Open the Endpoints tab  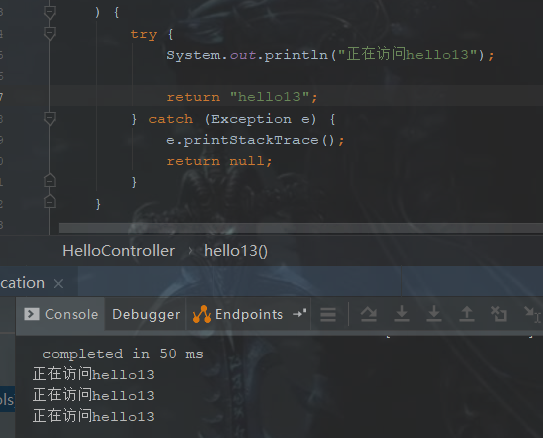[x=238, y=314]
